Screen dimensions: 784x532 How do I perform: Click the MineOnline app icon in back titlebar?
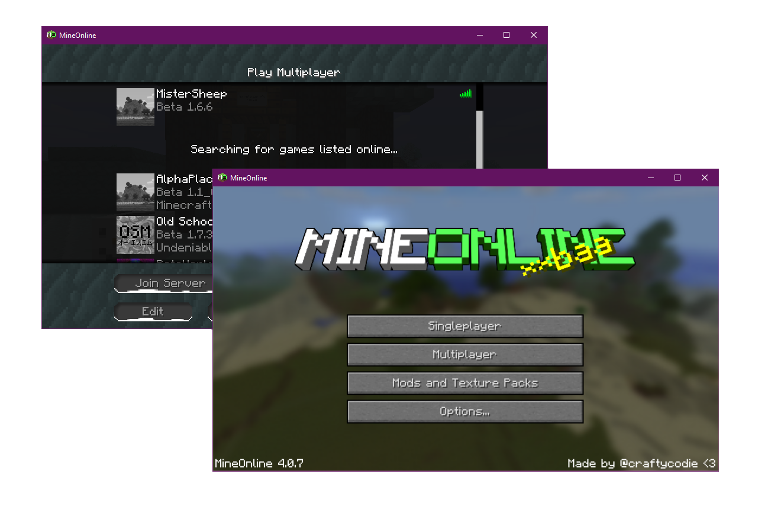tap(51, 35)
